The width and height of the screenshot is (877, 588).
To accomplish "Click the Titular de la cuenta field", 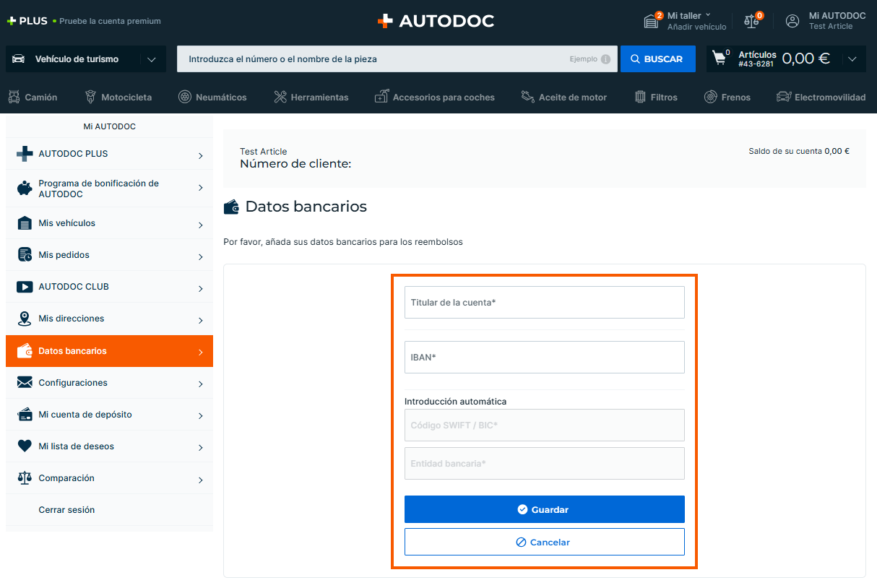I will pos(544,303).
